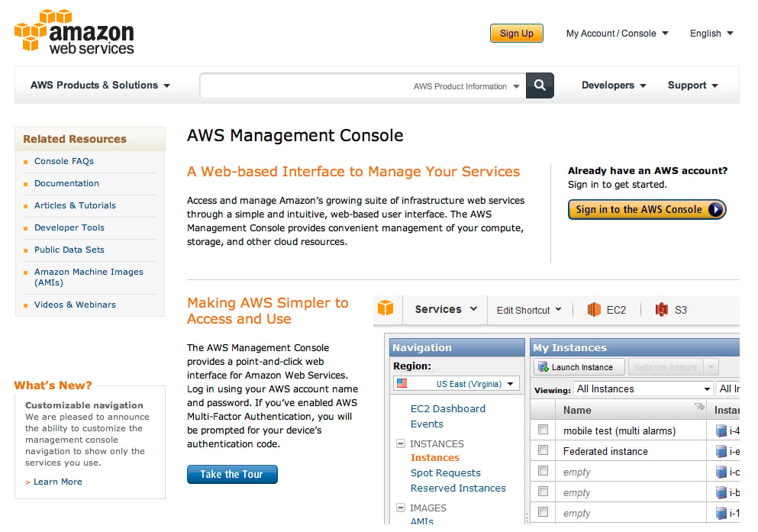
Task: Click the US flag in Region selector
Action: [x=402, y=384]
